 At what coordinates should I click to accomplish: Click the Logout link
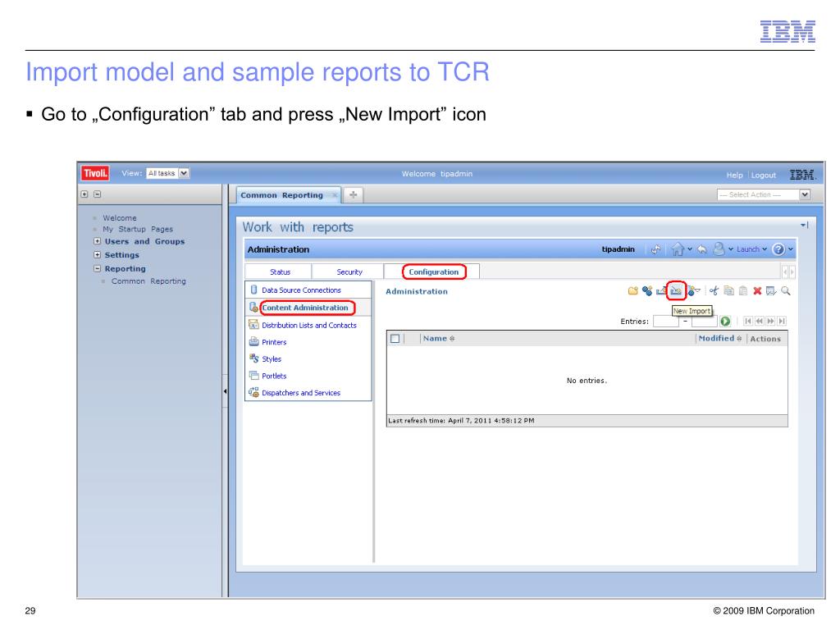(764, 176)
